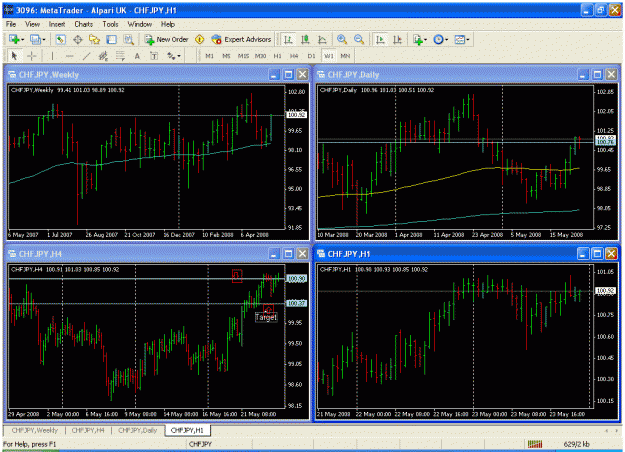Expand the New Chart dropdown arrow
This screenshot has width=625, height=452.
(x=23, y=39)
